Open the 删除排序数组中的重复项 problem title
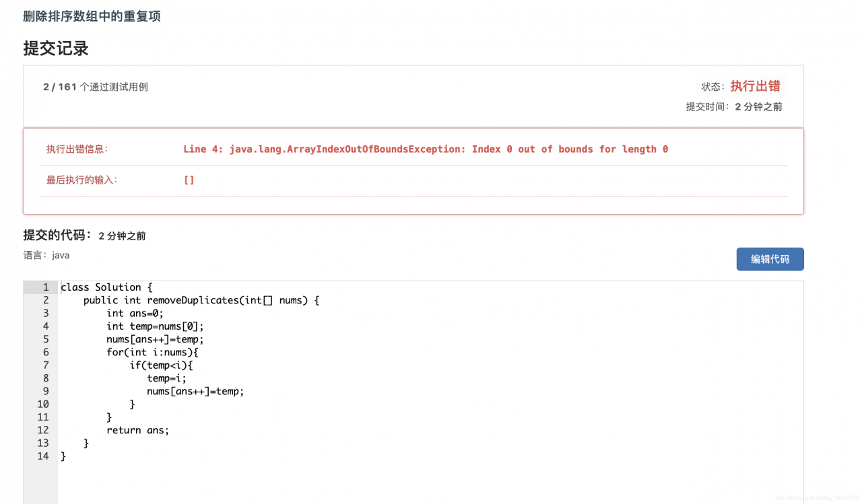Viewport: 862px width, 504px height. [x=92, y=16]
